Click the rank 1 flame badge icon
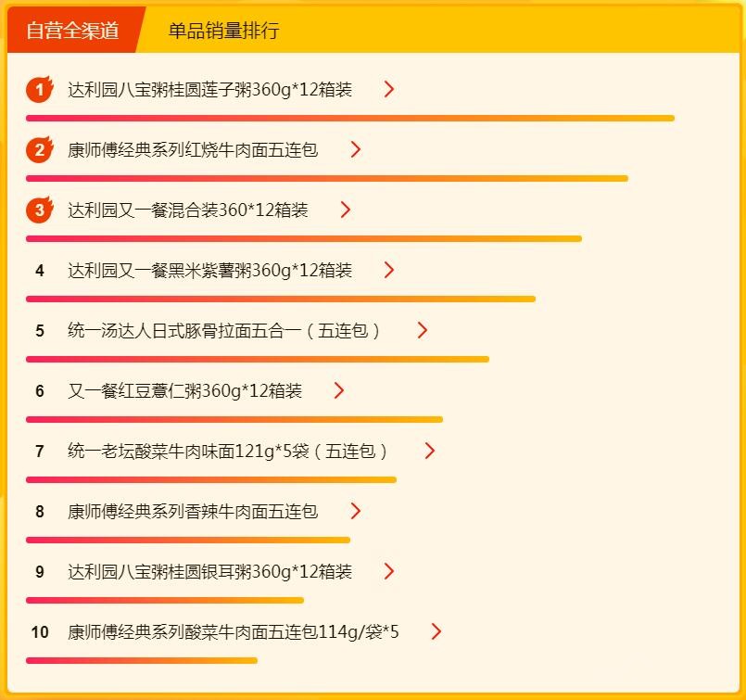 point(39,90)
